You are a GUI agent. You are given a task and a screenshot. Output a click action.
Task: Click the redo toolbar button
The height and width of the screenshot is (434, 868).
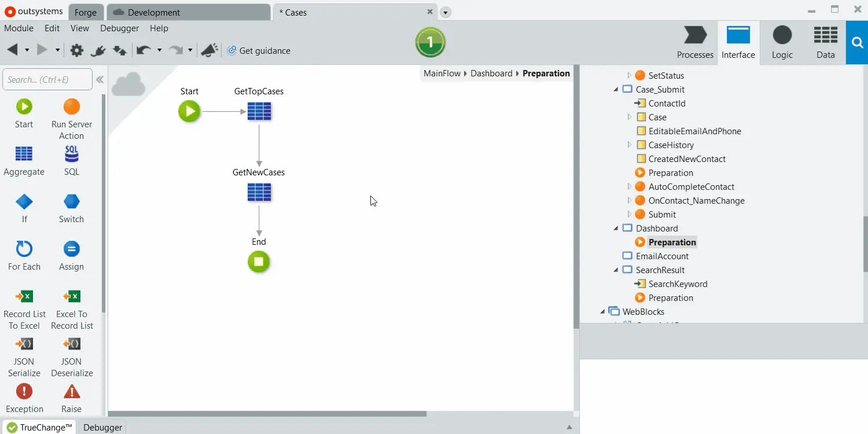175,50
